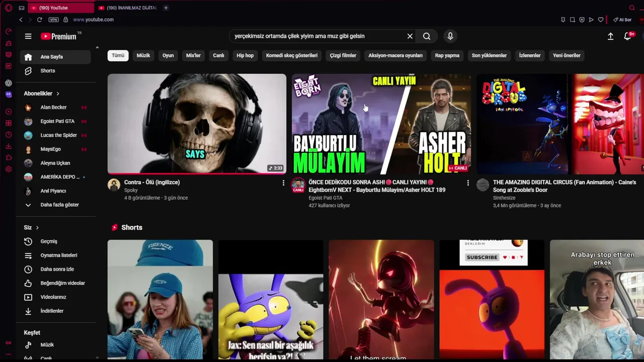644x362 pixels.
Task: Expand the Siz section arrow
Action: coord(37,228)
